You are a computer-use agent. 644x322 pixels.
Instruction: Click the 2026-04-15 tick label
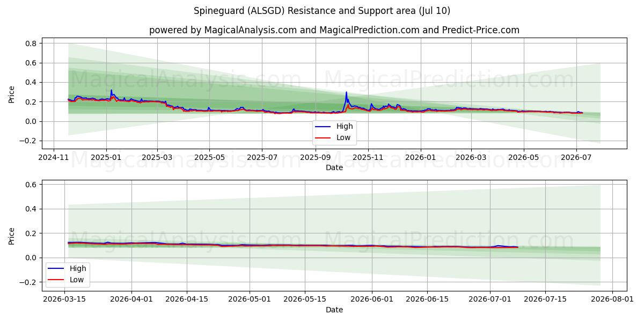pos(187,299)
